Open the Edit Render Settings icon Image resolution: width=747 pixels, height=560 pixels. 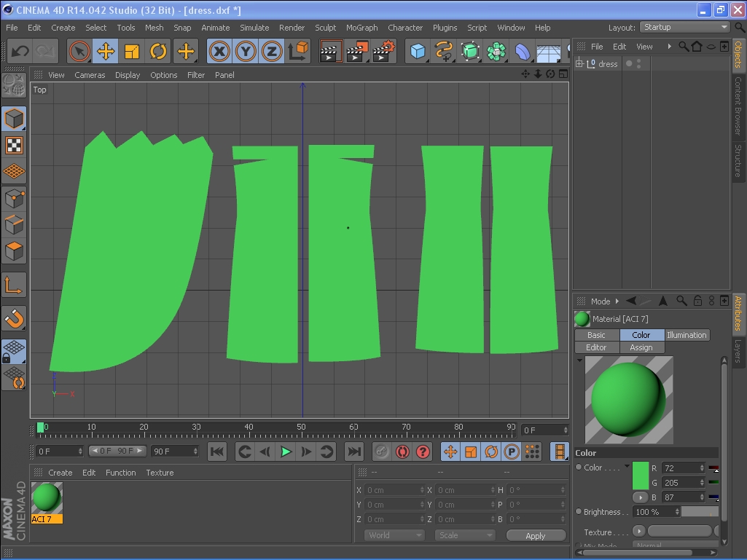click(384, 52)
